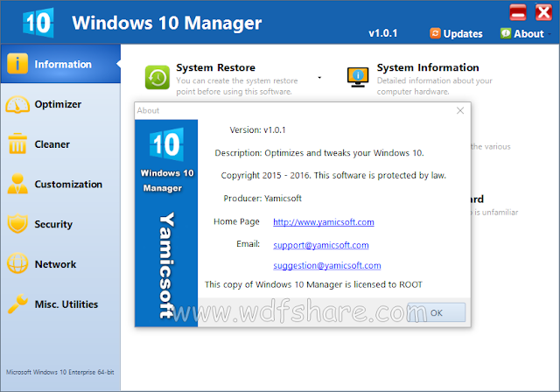Expand the System Restore dropdown arrow

tap(319, 78)
